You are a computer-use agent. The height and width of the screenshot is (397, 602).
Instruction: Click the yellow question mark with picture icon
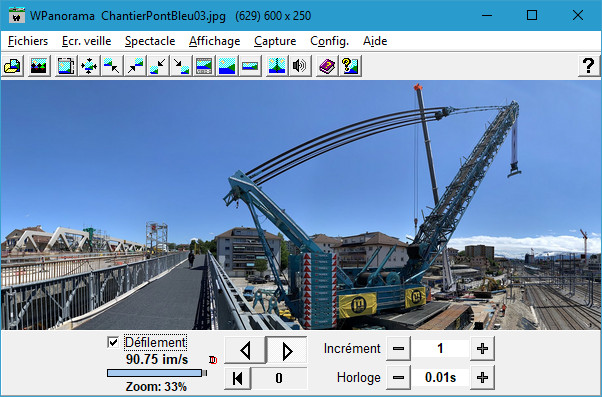pos(350,66)
